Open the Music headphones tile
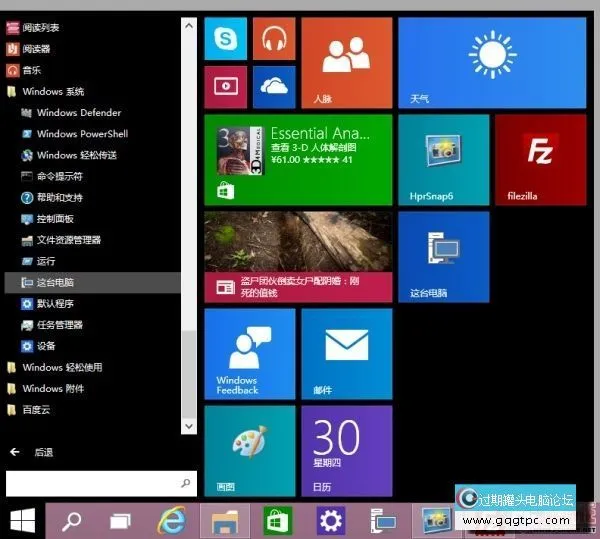Image resolution: width=600 pixels, height=539 pixels. click(274, 39)
